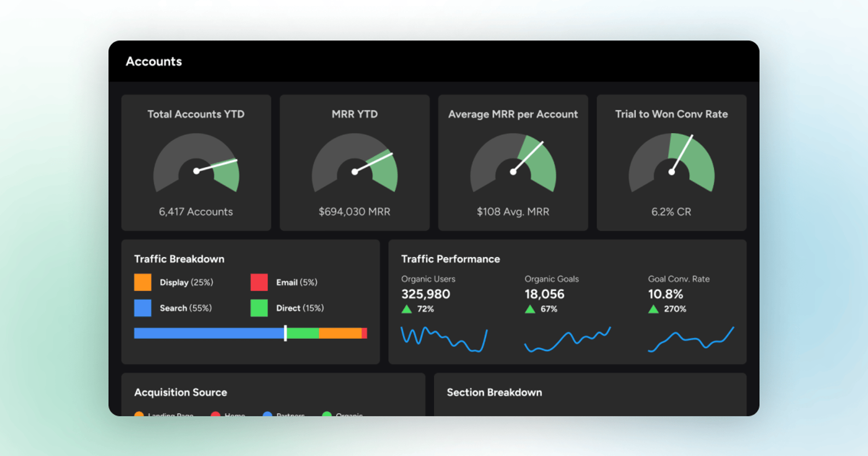This screenshot has width=868, height=456.
Task: Click the Goal Conv. Rate sparkline chart
Action: [691, 338]
